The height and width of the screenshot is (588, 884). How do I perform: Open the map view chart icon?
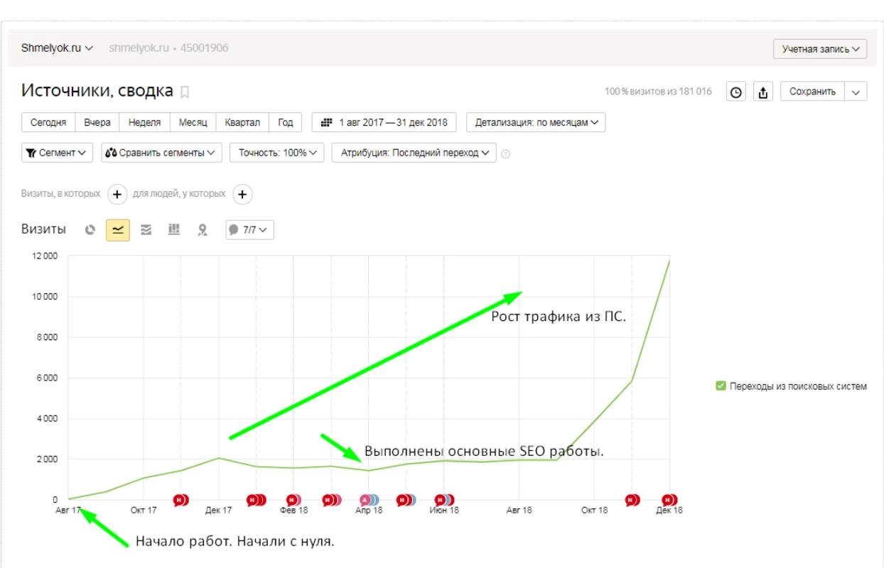point(203,230)
